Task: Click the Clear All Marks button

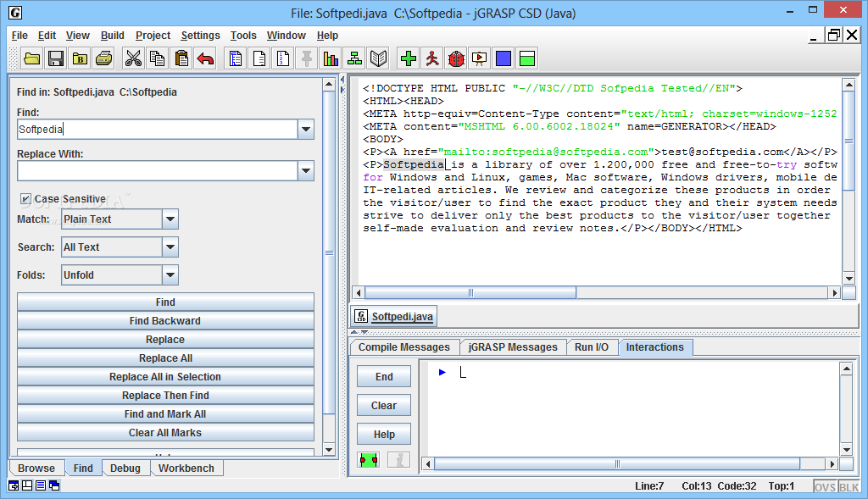Action: [165, 433]
